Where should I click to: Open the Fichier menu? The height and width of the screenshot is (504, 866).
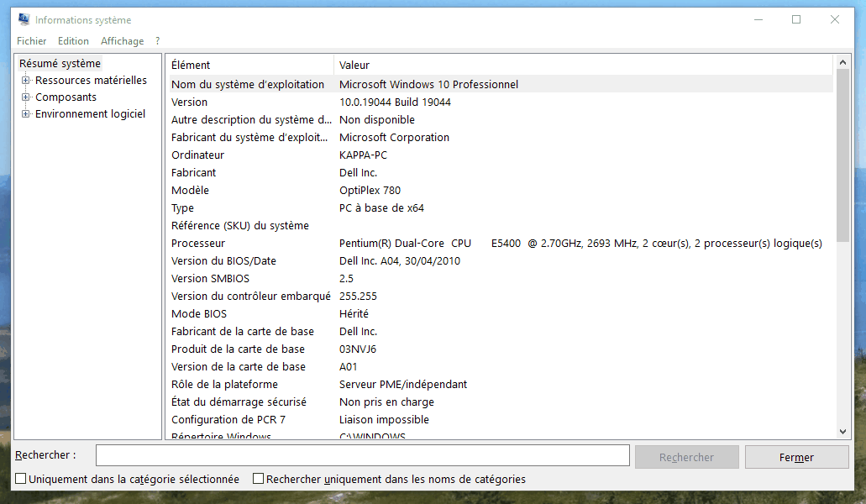31,41
